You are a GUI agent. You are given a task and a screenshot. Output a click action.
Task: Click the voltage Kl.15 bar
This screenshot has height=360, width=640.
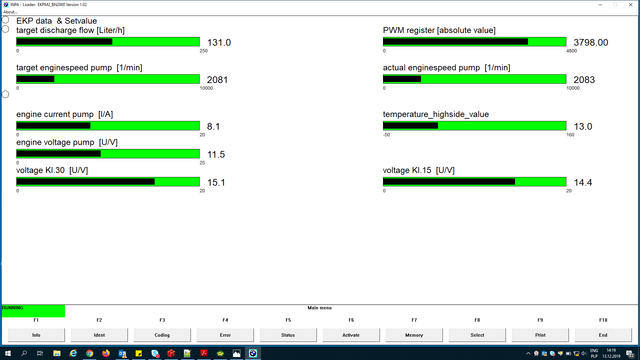474,182
